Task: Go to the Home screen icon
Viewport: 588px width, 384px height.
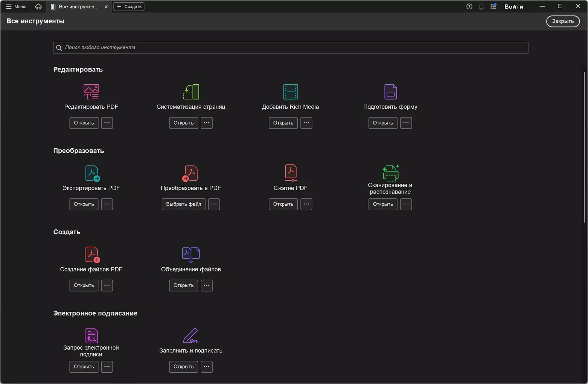Action: [38, 6]
